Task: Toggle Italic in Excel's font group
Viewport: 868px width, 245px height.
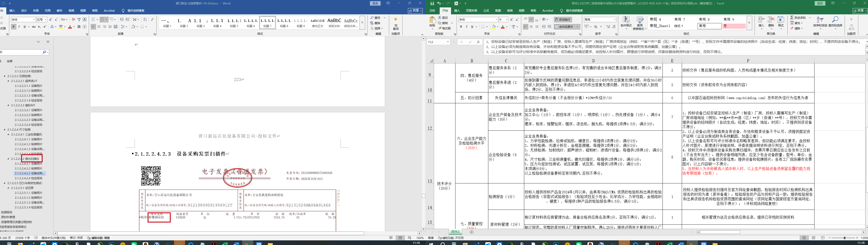Action: (466, 27)
